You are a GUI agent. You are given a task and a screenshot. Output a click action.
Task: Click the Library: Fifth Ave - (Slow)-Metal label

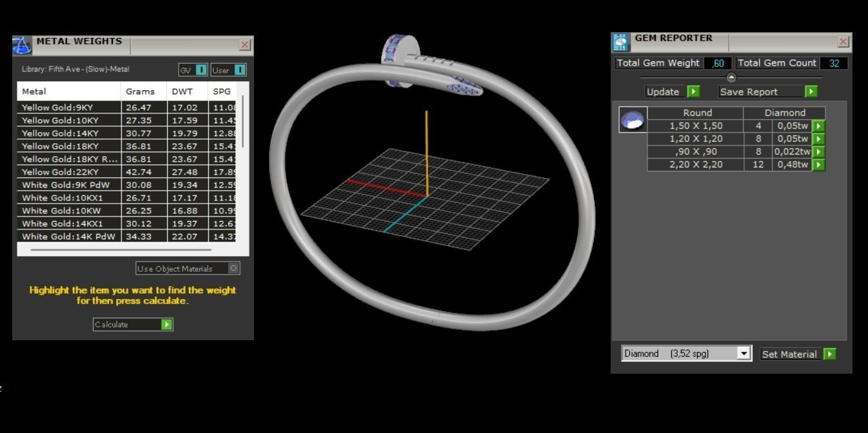pos(75,70)
